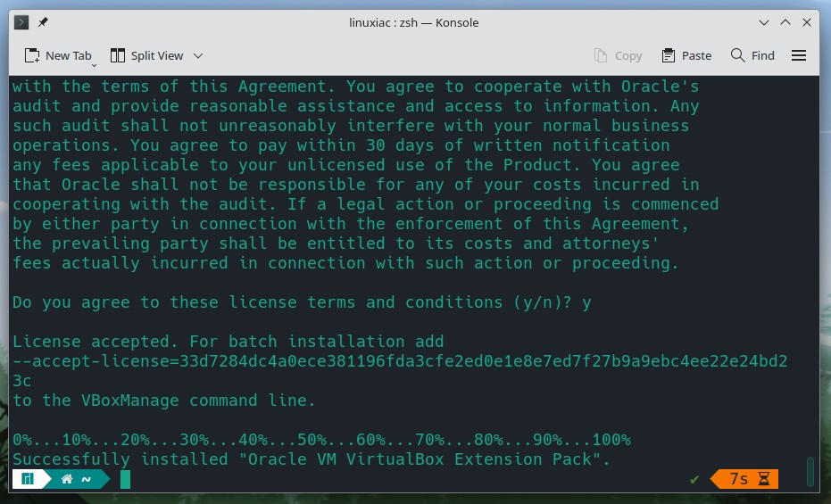Screen dimensions: 831x504
Task: Expand the New Tab dropdown arrow
Action: [95, 65]
